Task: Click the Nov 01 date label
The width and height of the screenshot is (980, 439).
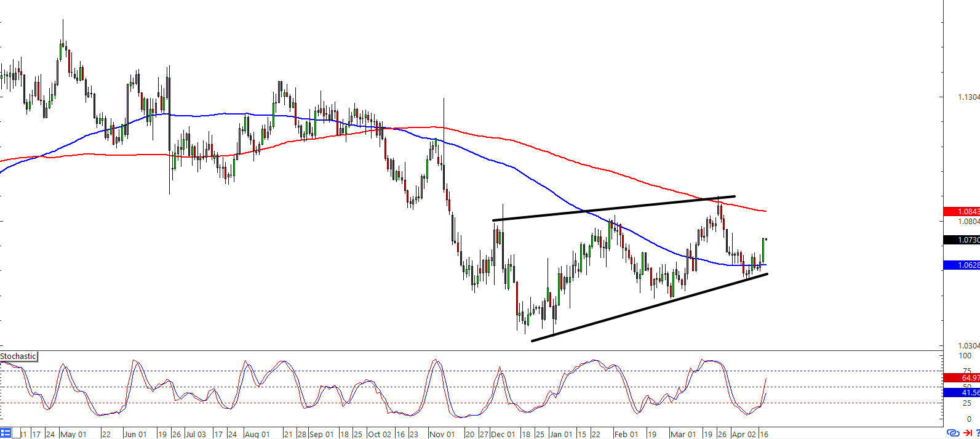Action: pyautogui.click(x=442, y=434)
